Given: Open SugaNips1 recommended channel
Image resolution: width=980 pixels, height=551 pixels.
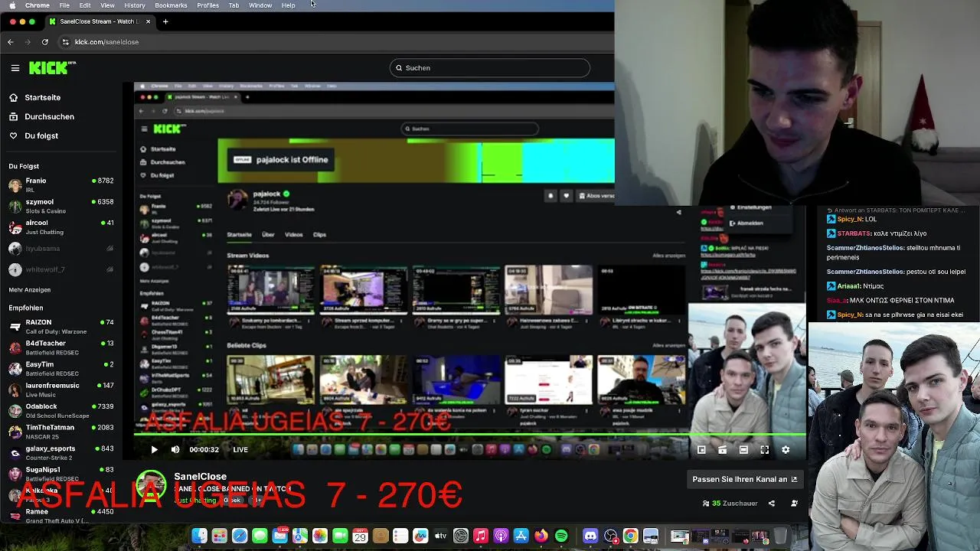Looking at the screenshot, I should click(61, 474).
